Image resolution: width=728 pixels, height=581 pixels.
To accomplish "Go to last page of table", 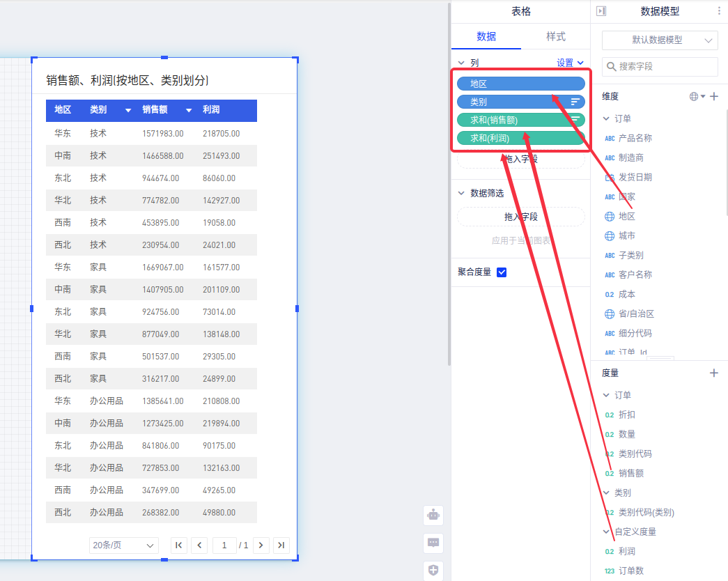I will click(281, 545).
